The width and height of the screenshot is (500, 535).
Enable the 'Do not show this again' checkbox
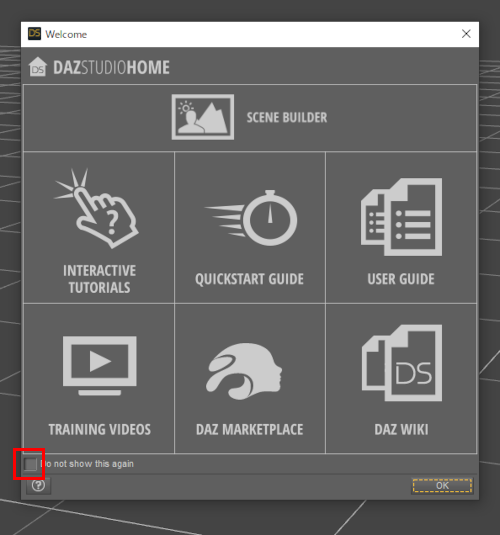pyautogui.click(x=30, y=464)
